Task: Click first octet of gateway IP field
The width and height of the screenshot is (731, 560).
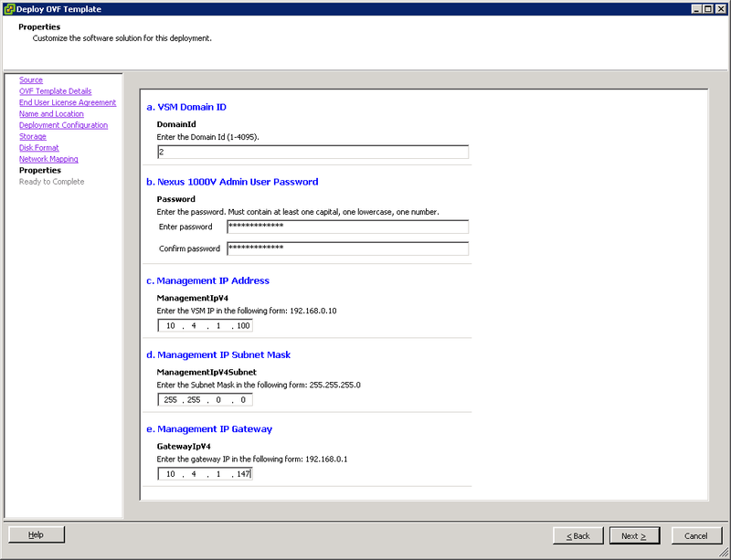Action: (x=171, y=474)
